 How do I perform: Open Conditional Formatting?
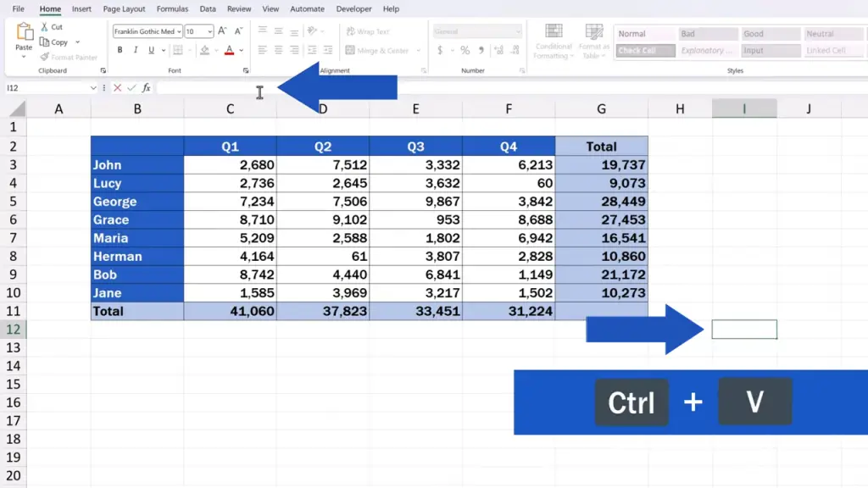point(553,41)
